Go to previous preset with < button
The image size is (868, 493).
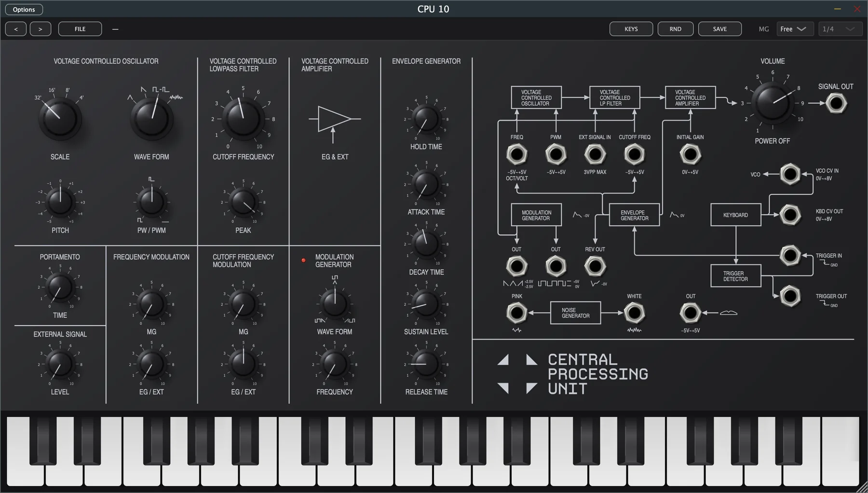click(x=16, y=29)
